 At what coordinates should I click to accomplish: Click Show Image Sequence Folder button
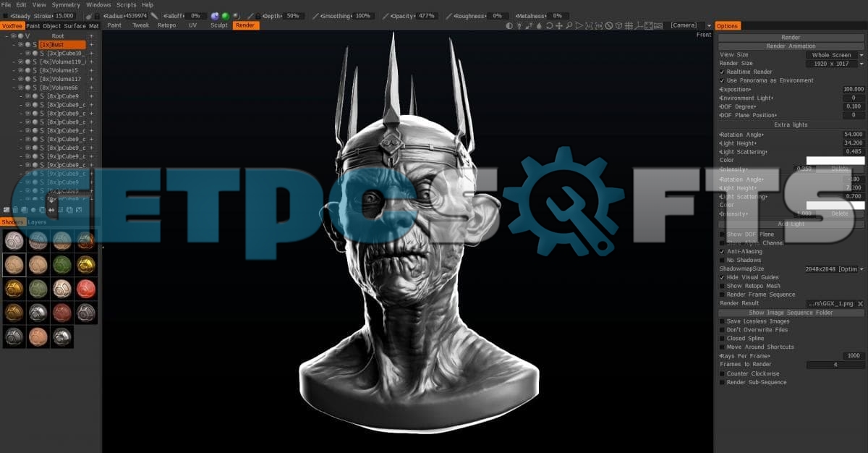[791, 313]
